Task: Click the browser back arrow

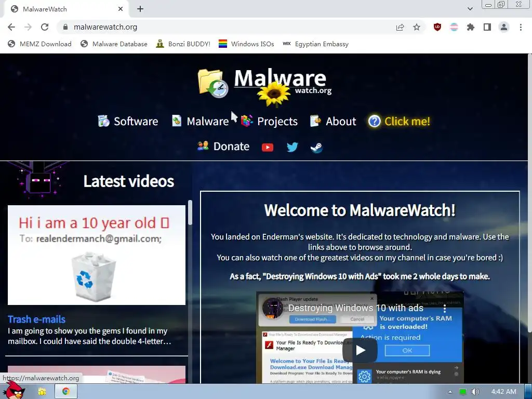Action: (11, 27)
